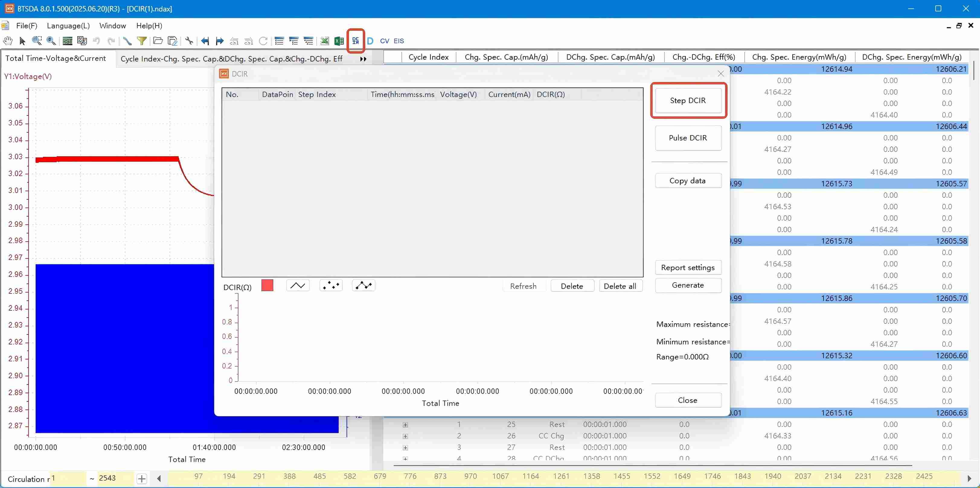The height and width of the screenshot is (488, 980).
Task: Open the Help(H) menu
Action: point(149,26)
